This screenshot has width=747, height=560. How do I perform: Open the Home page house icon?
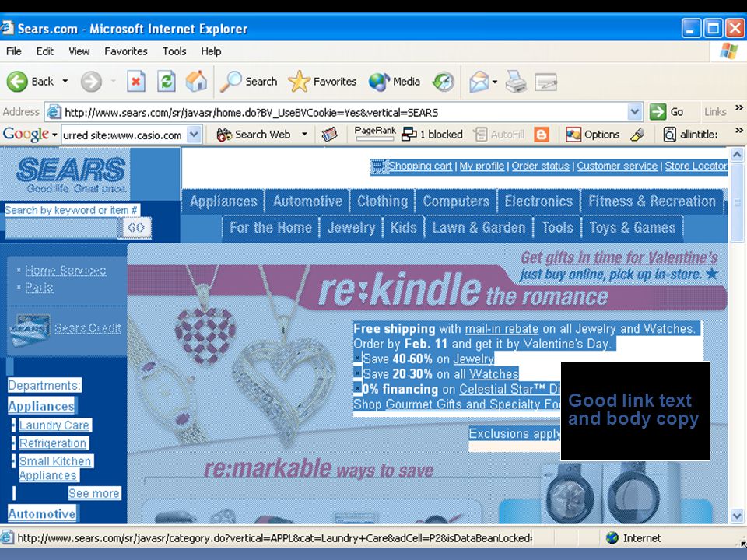click(196, 82)
